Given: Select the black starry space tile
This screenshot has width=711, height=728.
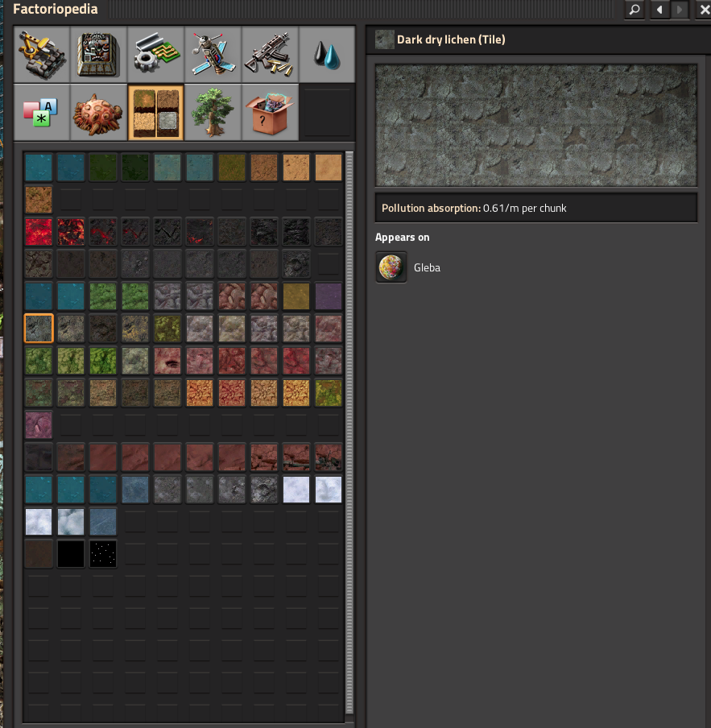Looking at the screenshot, I should [x=103, y=553].
